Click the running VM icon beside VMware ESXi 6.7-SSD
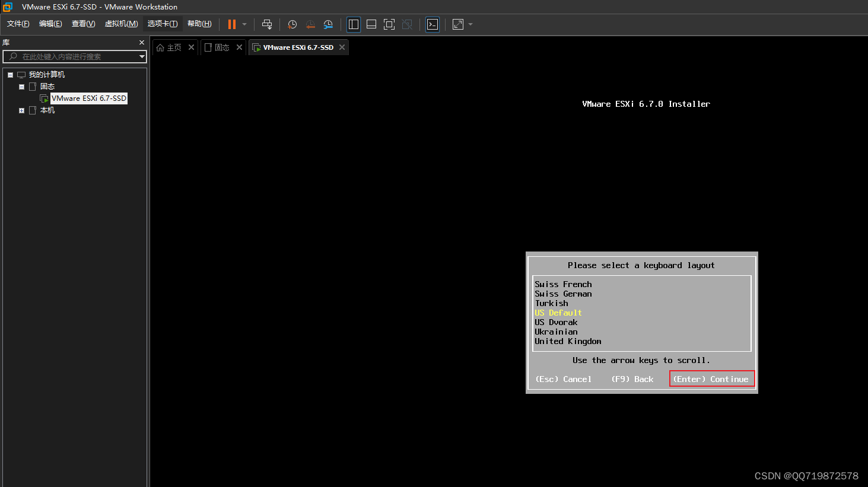 pos(44,98)
